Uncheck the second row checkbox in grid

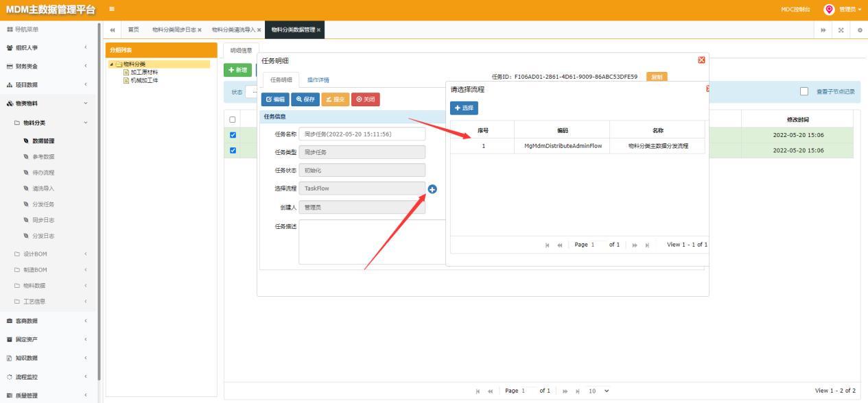(233, 150)
